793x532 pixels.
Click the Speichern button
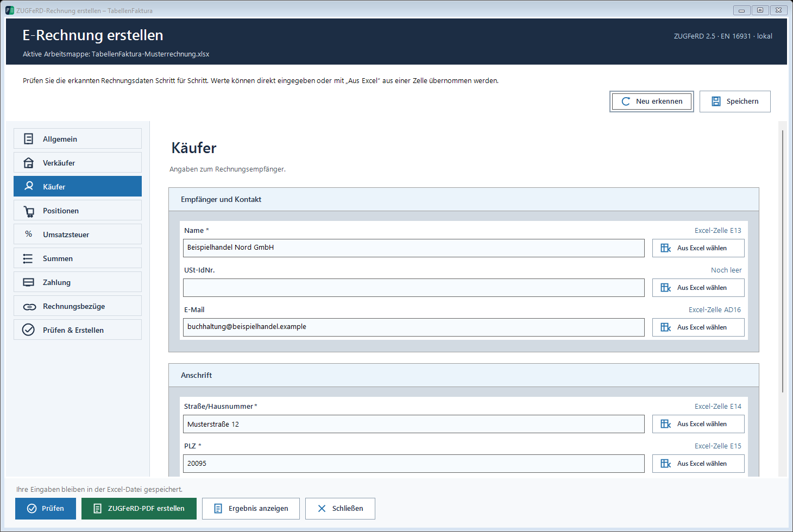735,102
